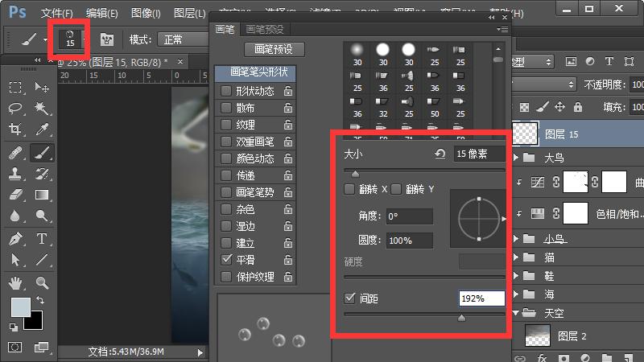Select the Hand tool
644x362 pixels.
pos(15,283)
